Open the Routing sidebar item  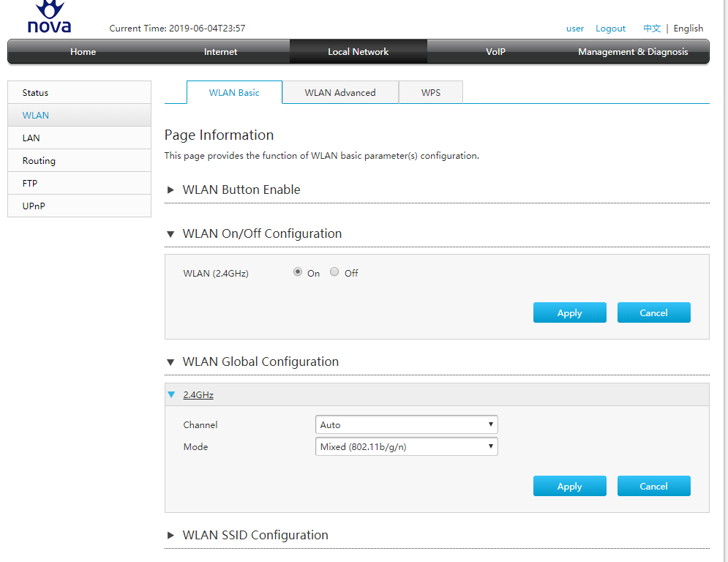[x=80, y=161]
